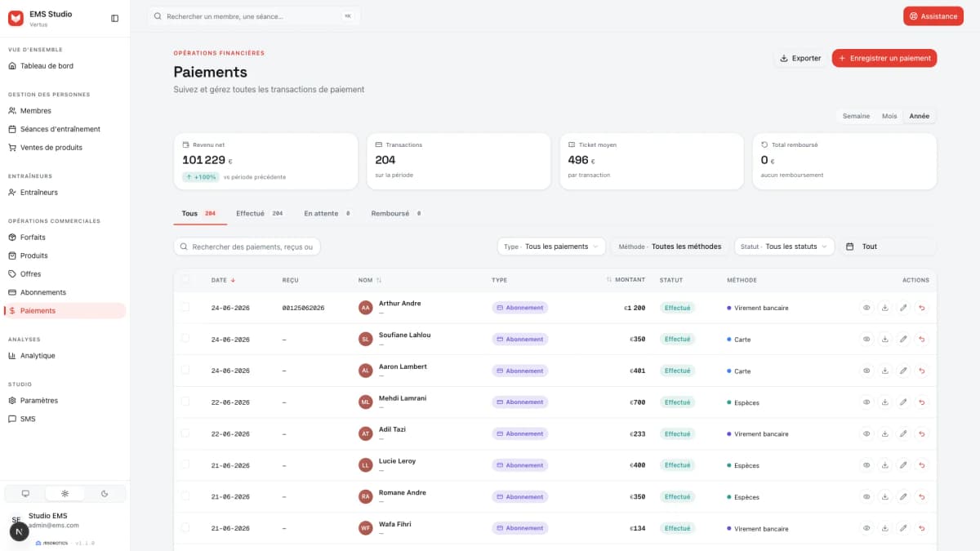Click the EMS Studio logo
The image size is (980, 551).
coord(16,18)
